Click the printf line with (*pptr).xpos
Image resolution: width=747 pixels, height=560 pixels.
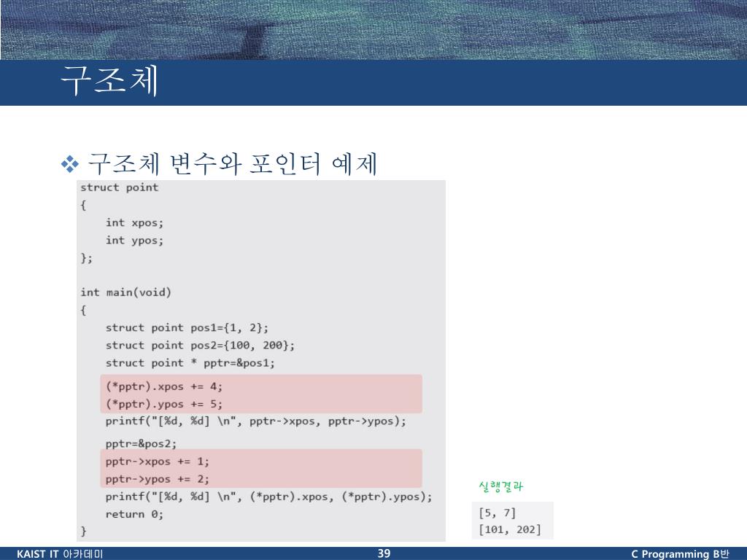268,497
